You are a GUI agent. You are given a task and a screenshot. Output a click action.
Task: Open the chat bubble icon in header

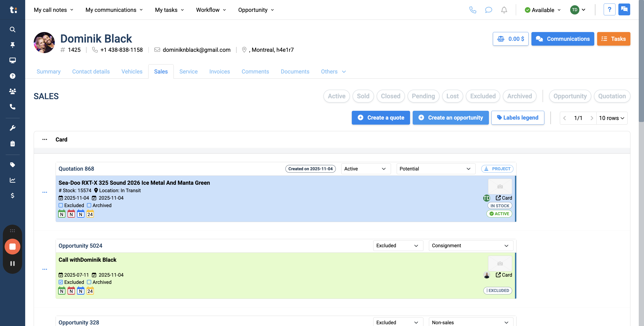488,10
